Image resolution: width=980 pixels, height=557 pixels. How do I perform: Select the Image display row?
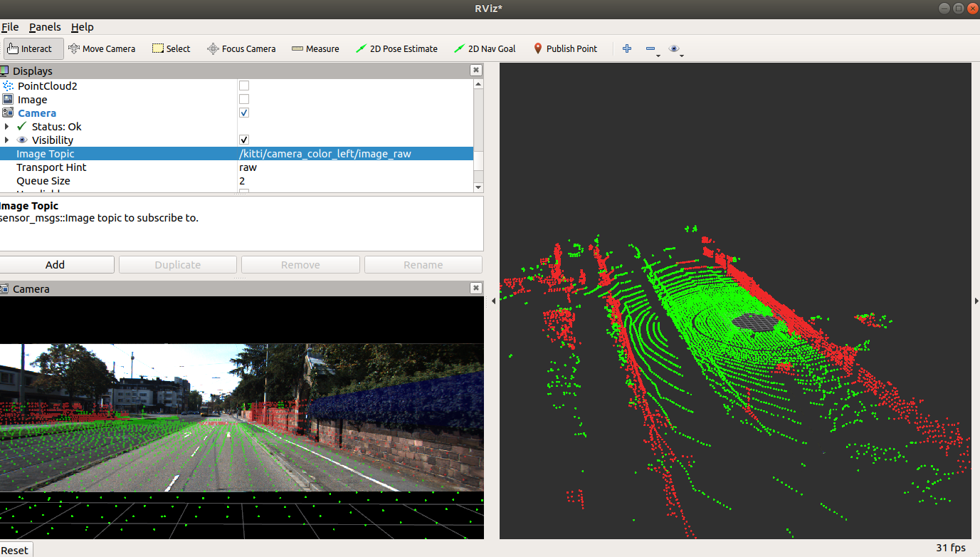pyautogui.click(x=236, y=99)
